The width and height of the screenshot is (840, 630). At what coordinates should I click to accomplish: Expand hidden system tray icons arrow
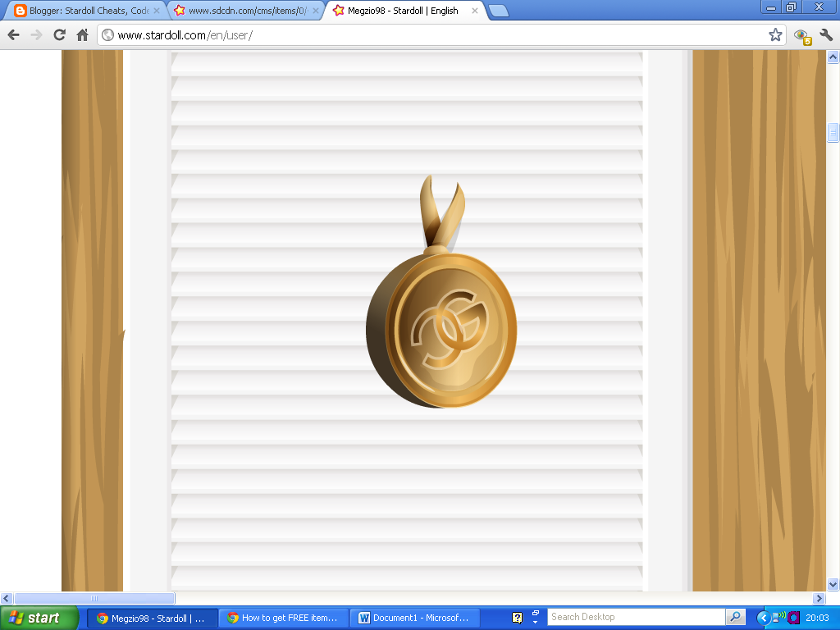click(x=764, y=618)
